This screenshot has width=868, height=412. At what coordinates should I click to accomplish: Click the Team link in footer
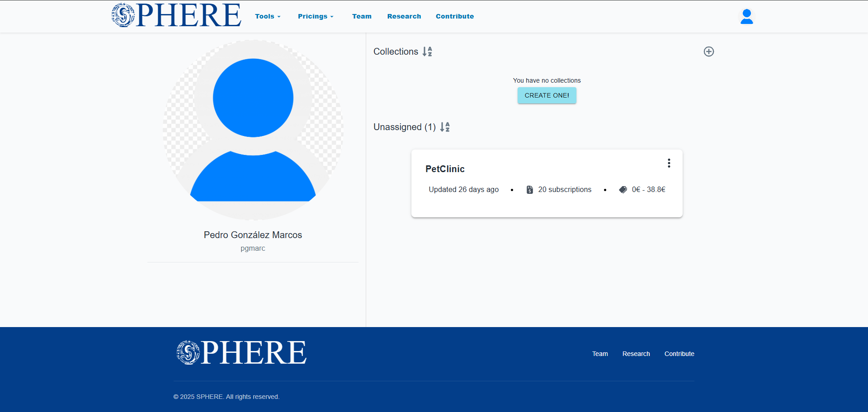[600, 354]
